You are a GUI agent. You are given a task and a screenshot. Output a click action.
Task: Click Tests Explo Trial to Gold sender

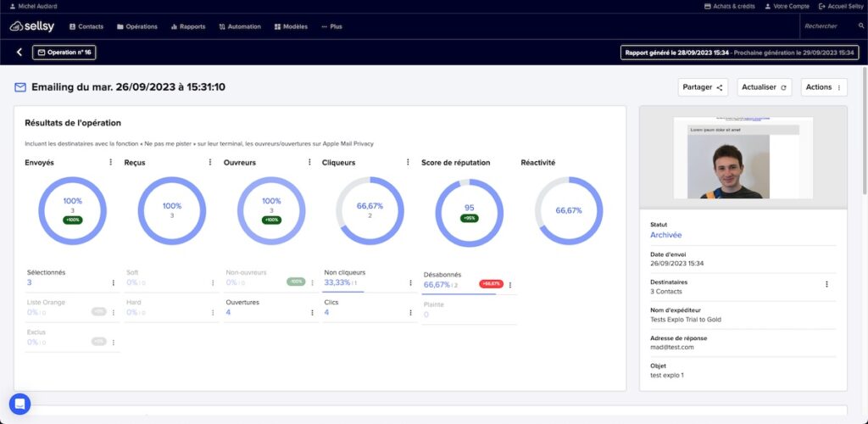(x=686, y=320)
